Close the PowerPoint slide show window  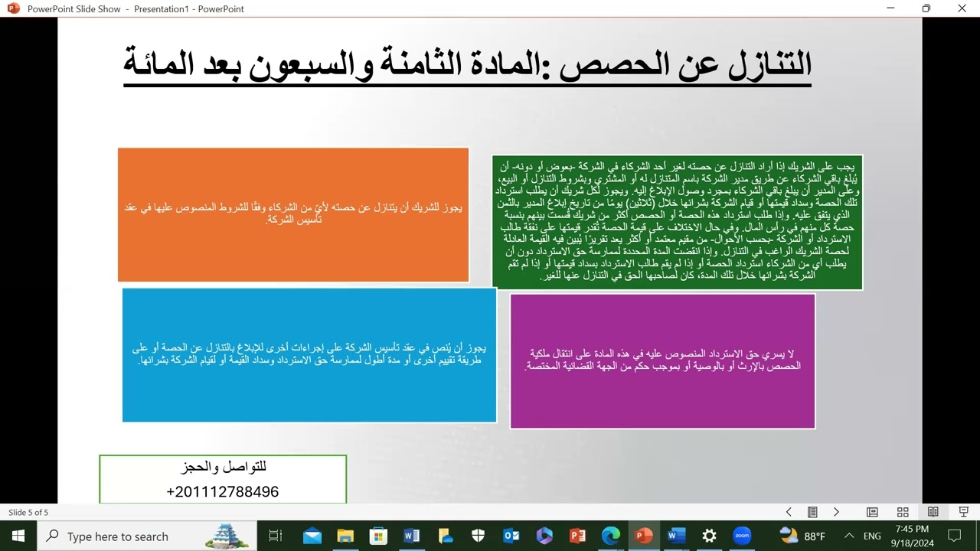coord(962,8)
